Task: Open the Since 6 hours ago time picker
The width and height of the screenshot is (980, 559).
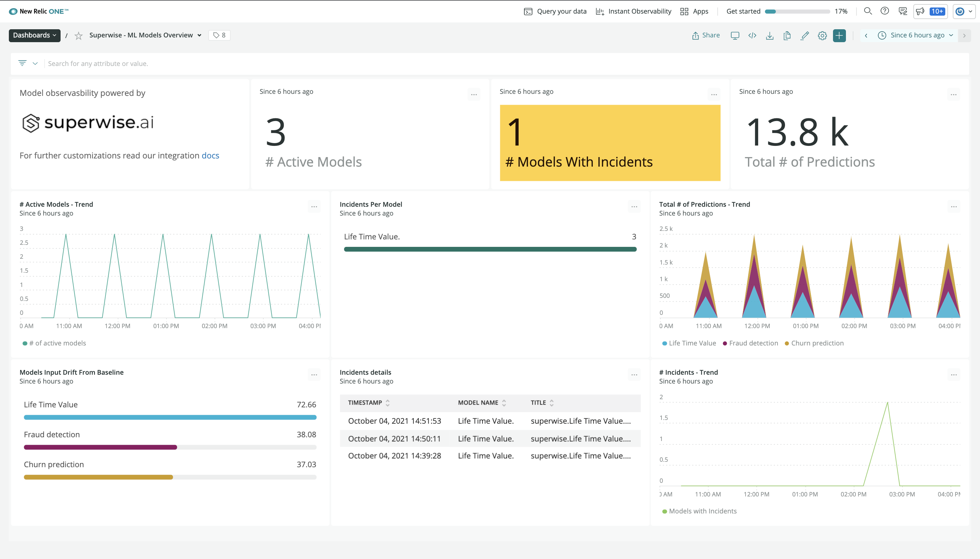Action: (x=917, y=35)
